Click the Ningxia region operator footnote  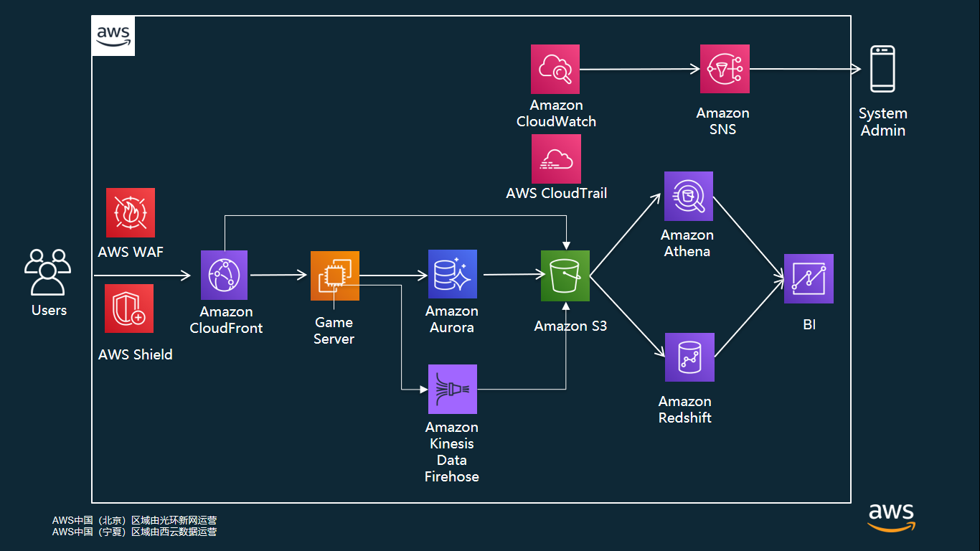point(134,532)
